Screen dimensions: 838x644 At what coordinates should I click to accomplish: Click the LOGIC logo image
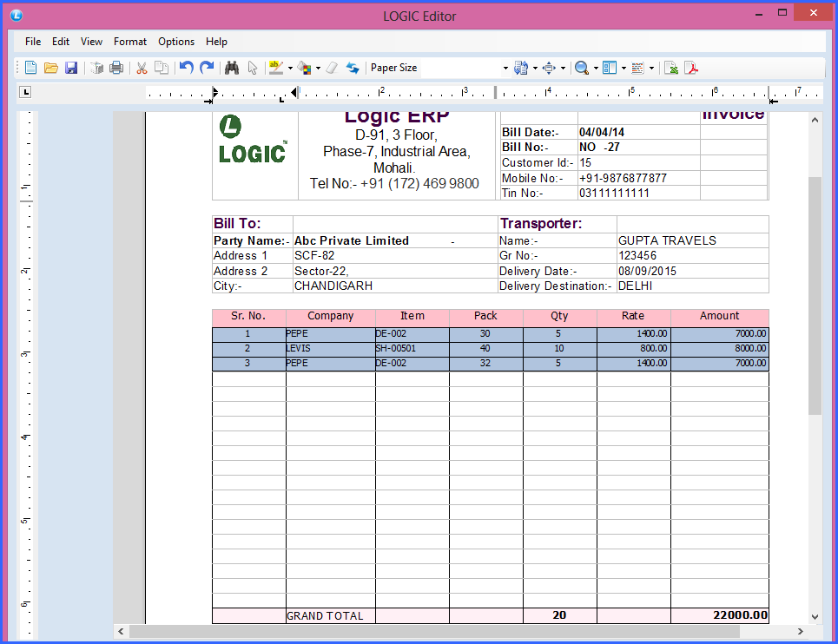point(253,140)
